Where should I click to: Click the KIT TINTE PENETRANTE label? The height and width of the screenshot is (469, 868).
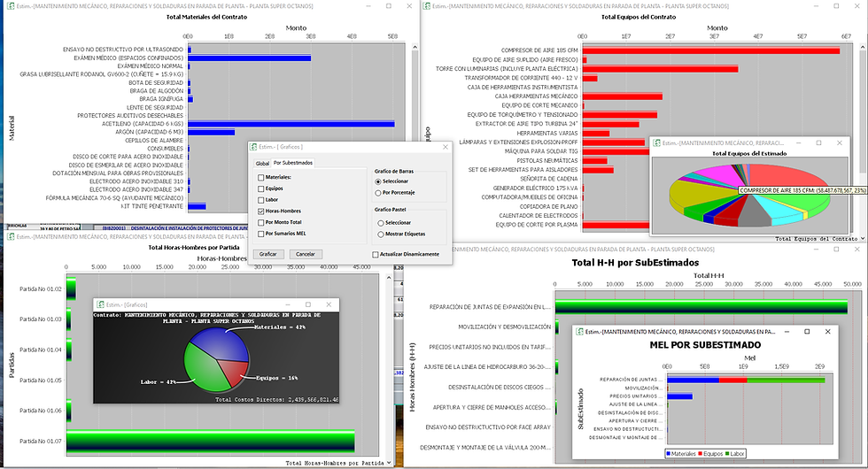point(151,206)
